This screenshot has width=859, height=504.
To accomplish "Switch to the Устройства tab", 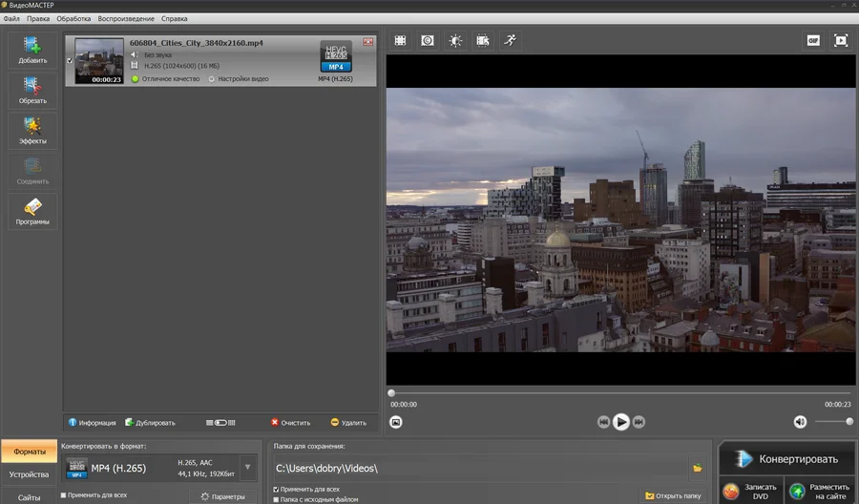I will [x=29, y=474].
